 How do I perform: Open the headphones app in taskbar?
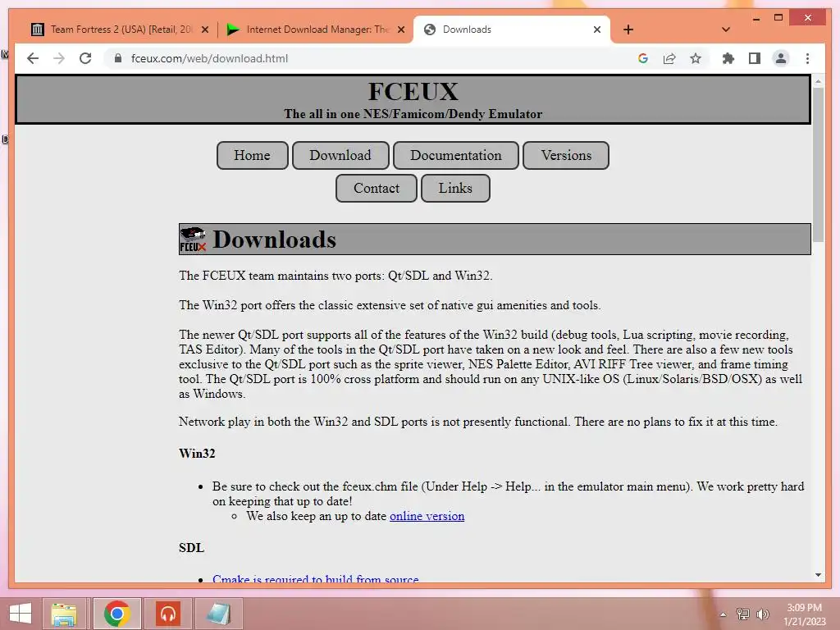coord(168,614)
